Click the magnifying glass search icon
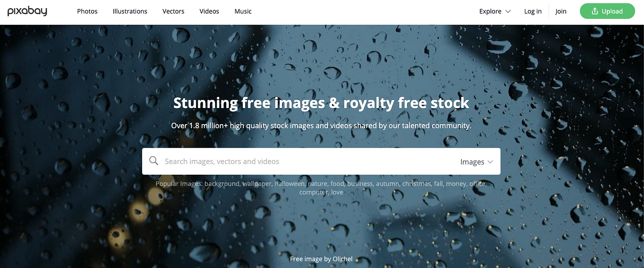 tap(154, 161)
